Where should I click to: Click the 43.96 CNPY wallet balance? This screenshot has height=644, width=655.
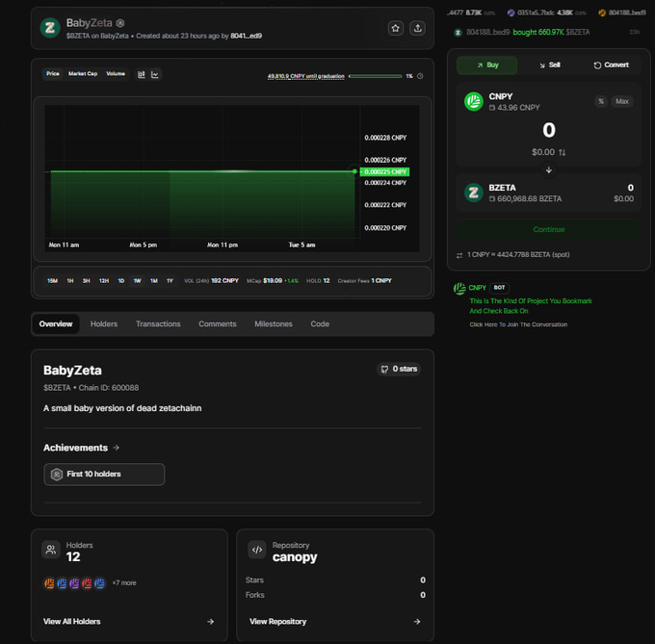pyautogui.click(x=514, y=108)
